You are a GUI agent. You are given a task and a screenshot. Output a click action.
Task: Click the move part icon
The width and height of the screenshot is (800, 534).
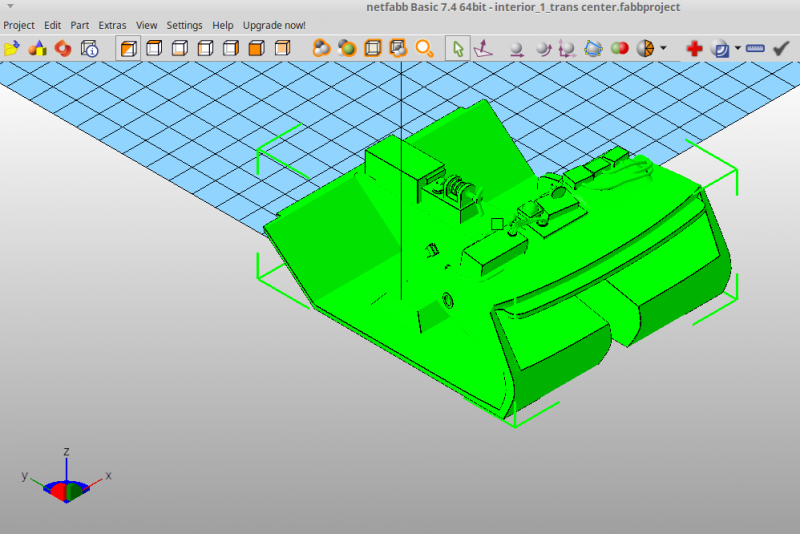(x=517, y=49)
